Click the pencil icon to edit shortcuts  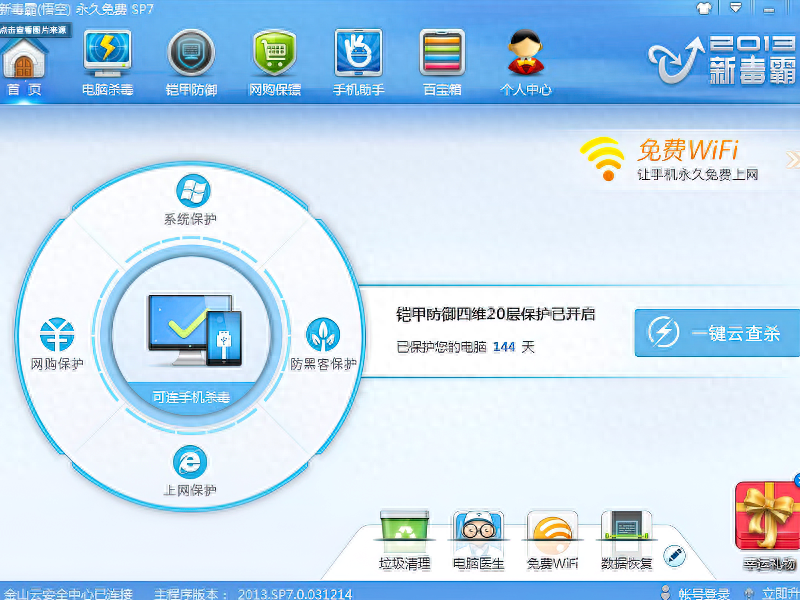point(674,554)
